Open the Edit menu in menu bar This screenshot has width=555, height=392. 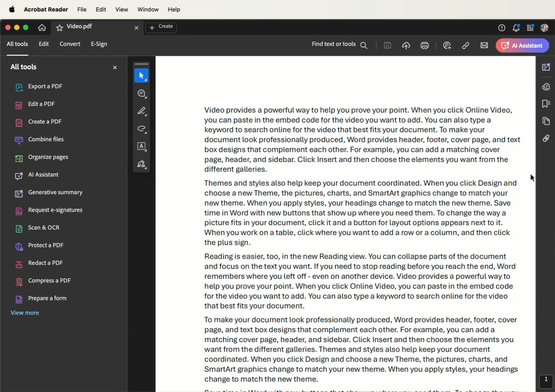[x=101, y=9]
